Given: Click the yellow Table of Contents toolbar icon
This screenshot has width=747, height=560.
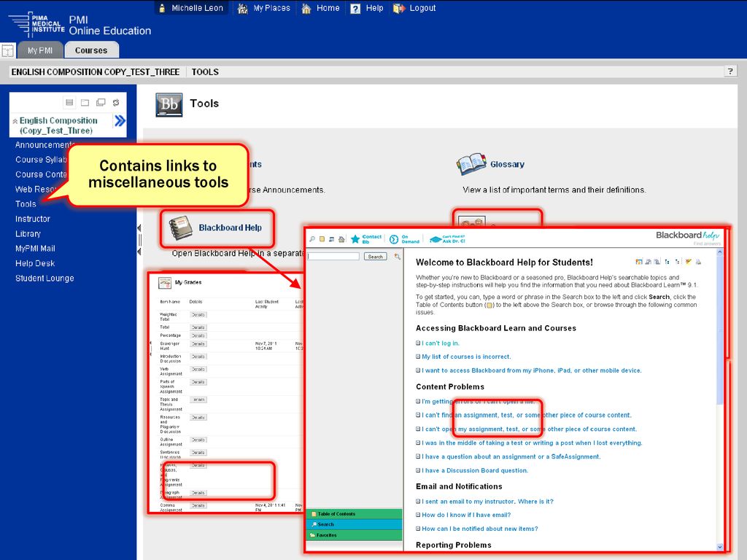Looking at the screenshot, I should point(322,239).
